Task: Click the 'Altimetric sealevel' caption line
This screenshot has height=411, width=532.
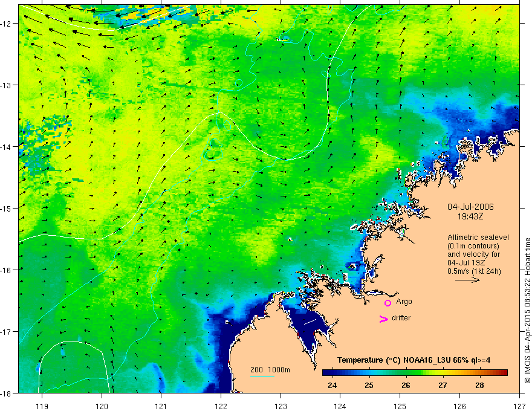Action: (478, 238)
